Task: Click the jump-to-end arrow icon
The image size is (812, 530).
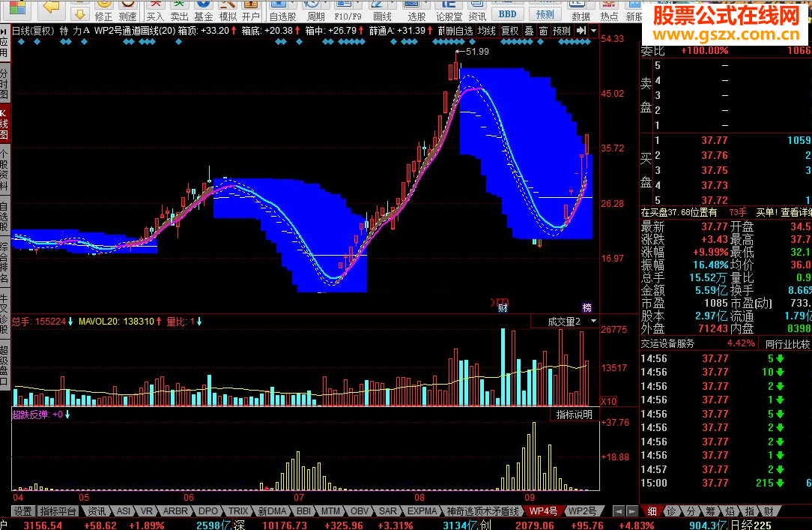Action: click(581, 31)
